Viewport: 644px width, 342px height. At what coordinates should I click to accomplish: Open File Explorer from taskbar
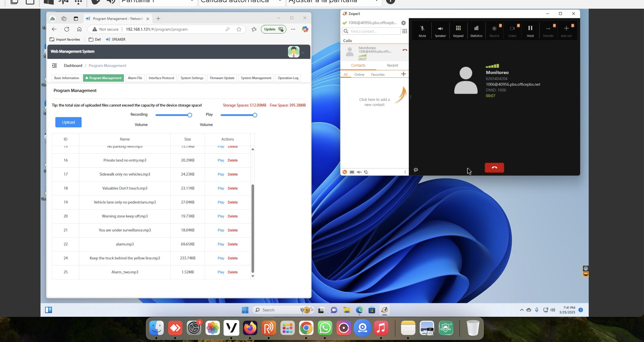click(347, 310)
